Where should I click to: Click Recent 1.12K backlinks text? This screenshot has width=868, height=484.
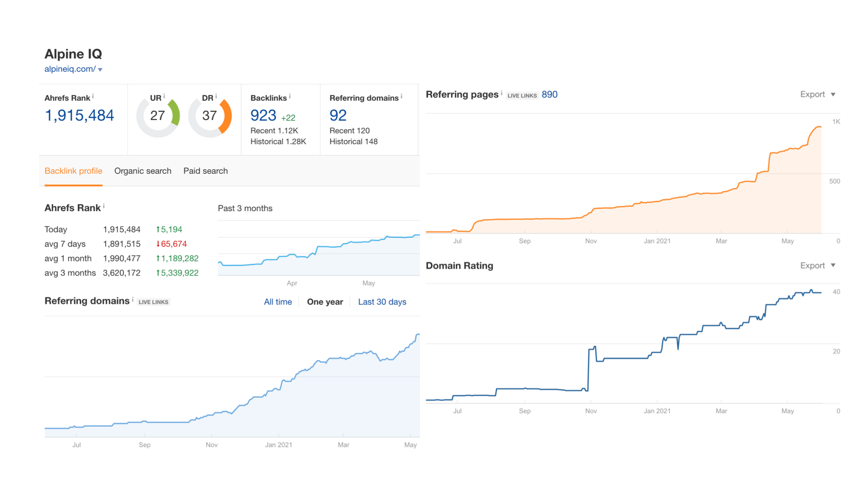coord(274,130)
